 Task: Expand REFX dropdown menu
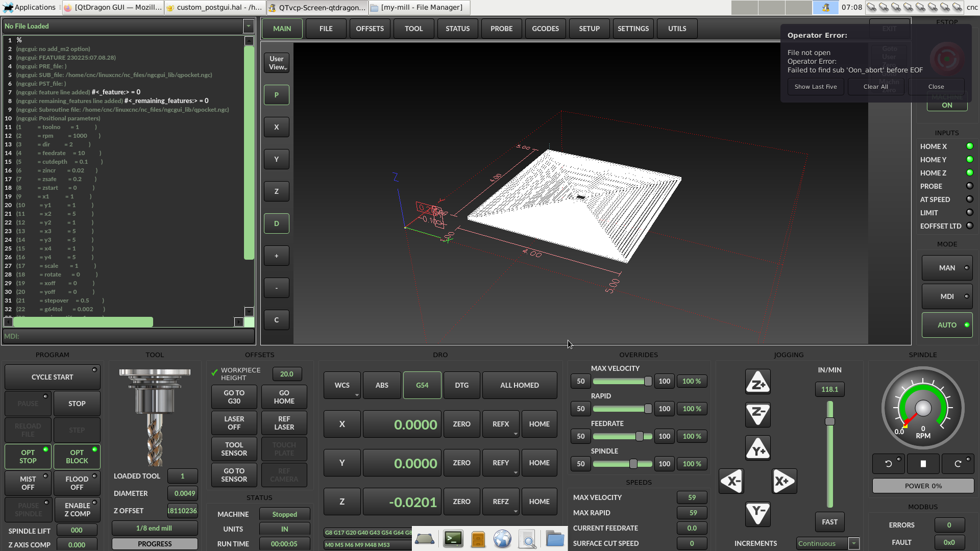pyautogui.click(x=501, y=424)
